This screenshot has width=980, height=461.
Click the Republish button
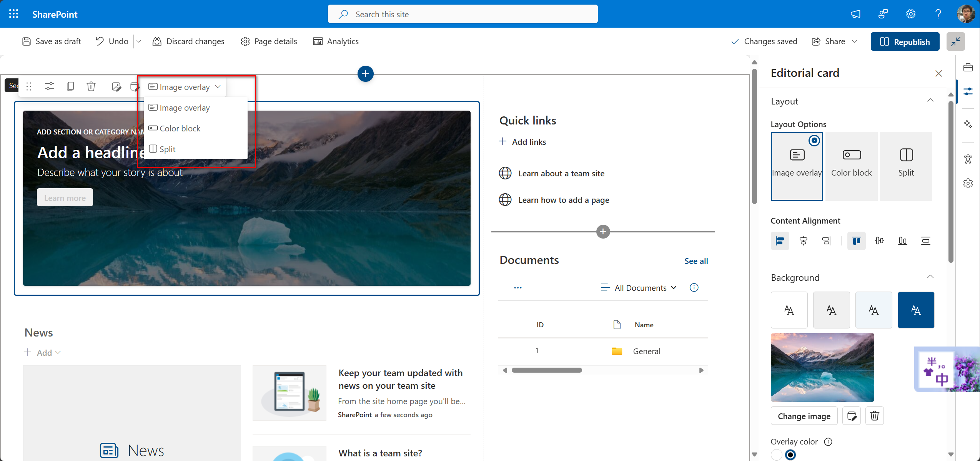905,41
